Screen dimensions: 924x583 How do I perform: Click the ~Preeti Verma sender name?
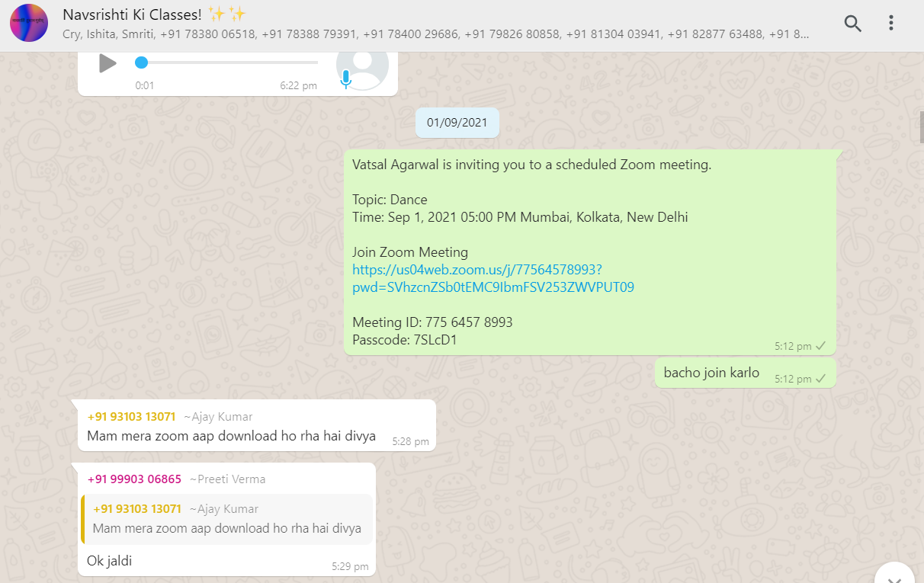[227, 479]
